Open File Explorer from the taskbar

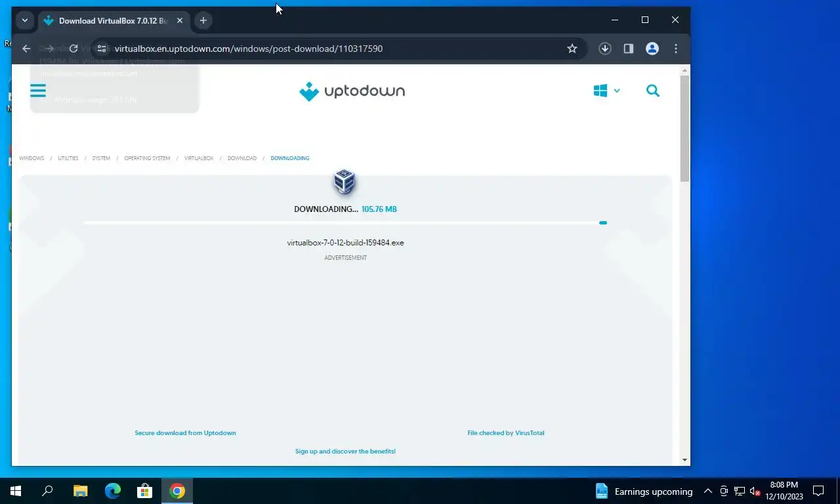pos(80,491)
